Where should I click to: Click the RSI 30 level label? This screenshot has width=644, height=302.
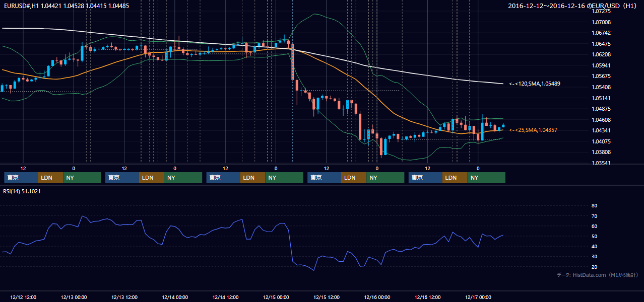click(x=594, y=257)
